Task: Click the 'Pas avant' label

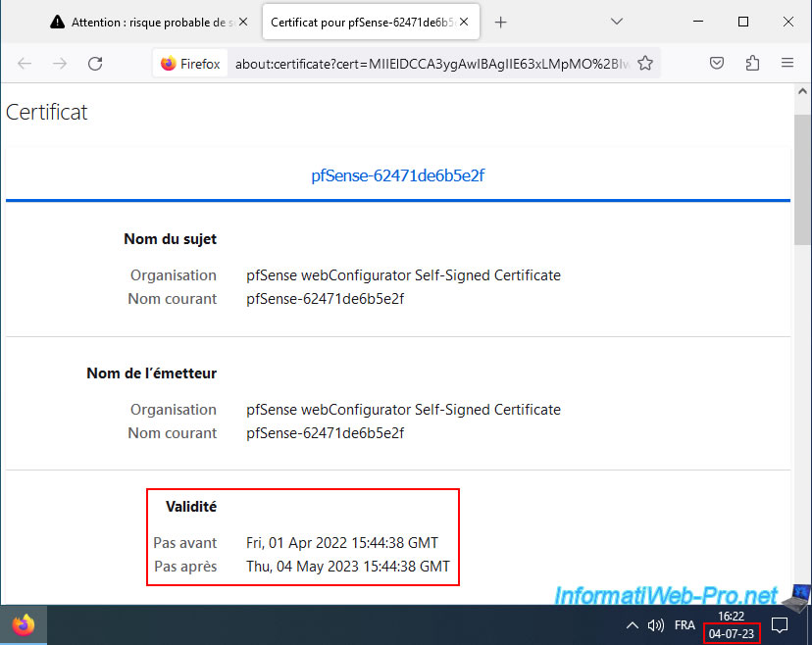Action: coord(185,542)
